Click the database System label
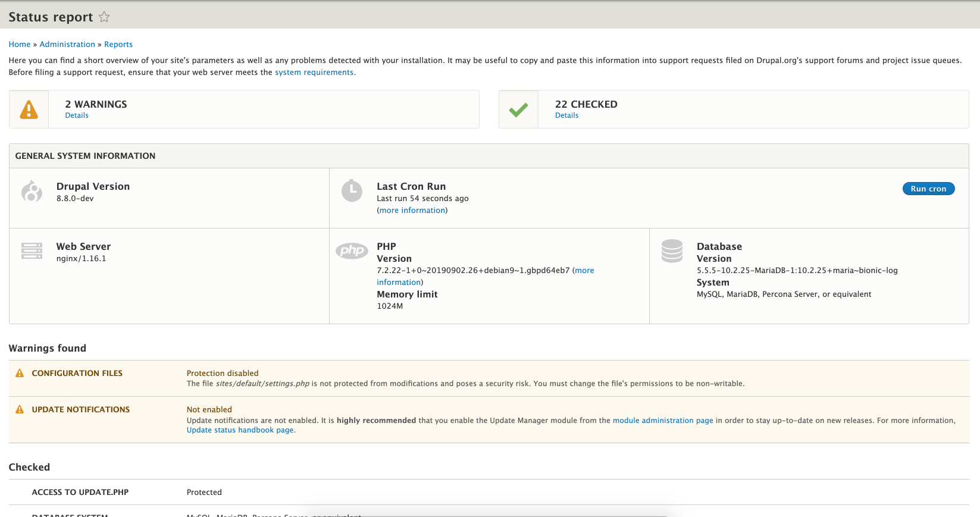The image size is (980, 517). (x=713, y=282)
